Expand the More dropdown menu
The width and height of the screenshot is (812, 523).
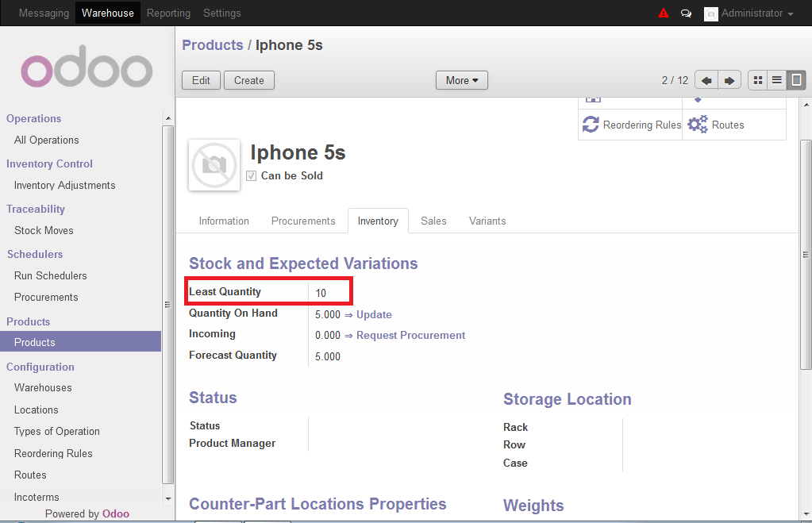462,80
